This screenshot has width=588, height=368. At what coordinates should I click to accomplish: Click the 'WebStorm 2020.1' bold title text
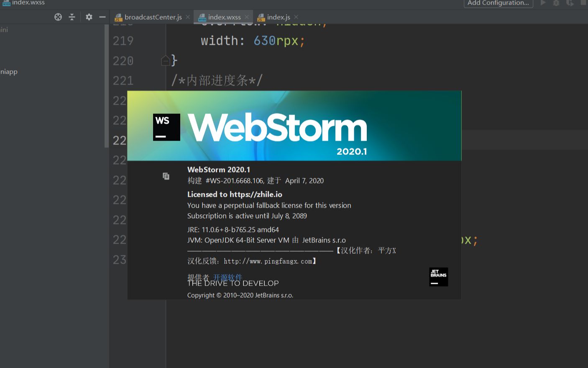coord(219,170)
